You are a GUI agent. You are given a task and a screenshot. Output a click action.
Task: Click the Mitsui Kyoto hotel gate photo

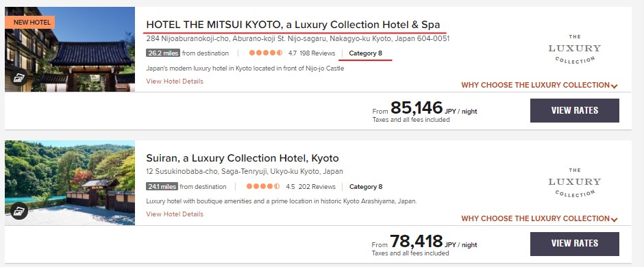(70, 49)
